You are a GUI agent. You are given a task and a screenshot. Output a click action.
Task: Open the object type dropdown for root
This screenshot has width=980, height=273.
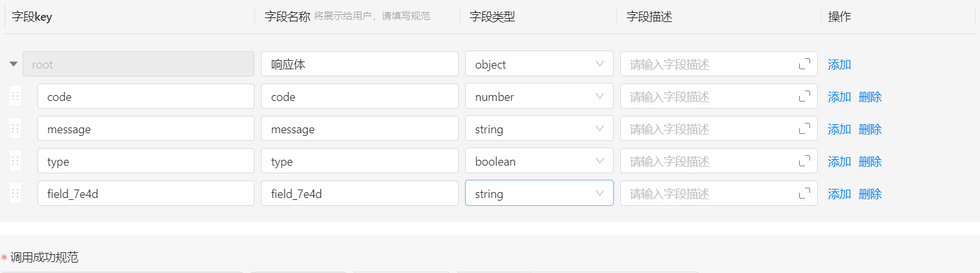point(539,64)
